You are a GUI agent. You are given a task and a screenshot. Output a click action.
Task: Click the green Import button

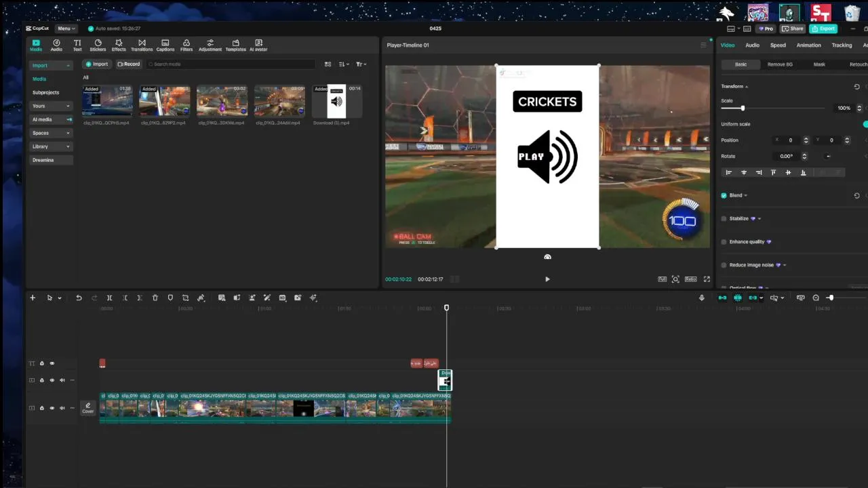[x=97, y=64]
